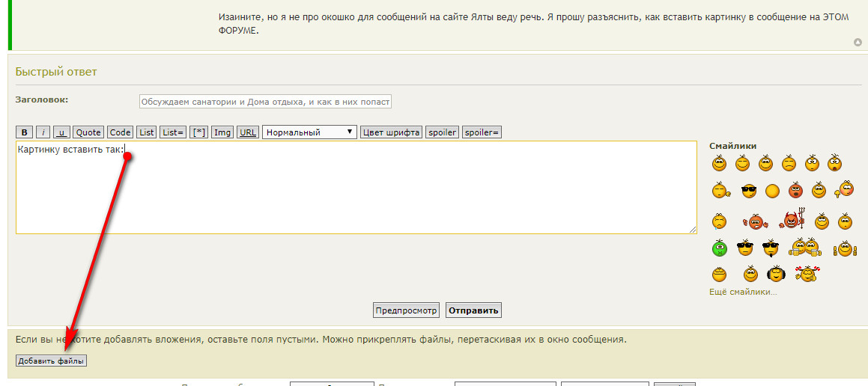Insert the girl smiley with red bows
Screen dimensions: 868x386
(x=807, y=274)
